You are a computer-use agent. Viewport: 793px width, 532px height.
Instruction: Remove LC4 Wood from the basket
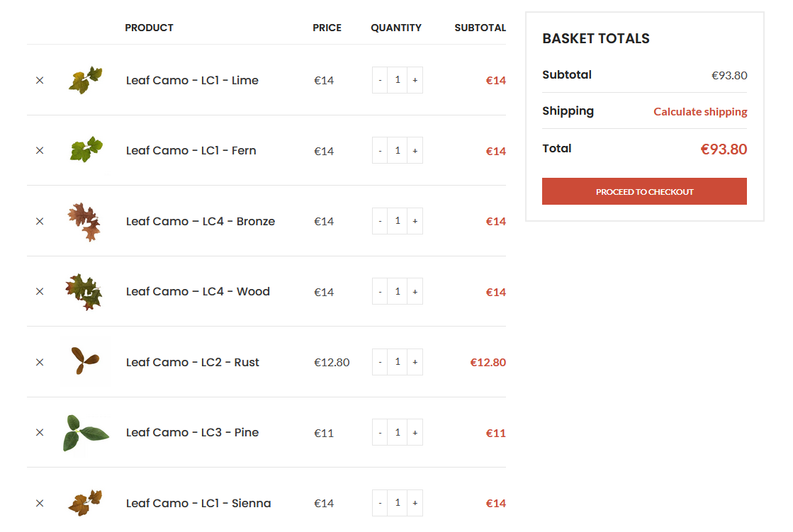[40, 292]
